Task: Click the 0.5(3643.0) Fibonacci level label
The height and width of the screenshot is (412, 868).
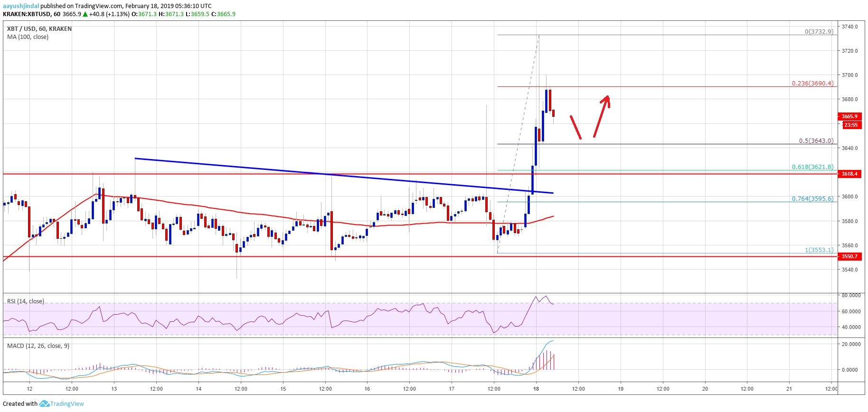Action: 816,141
